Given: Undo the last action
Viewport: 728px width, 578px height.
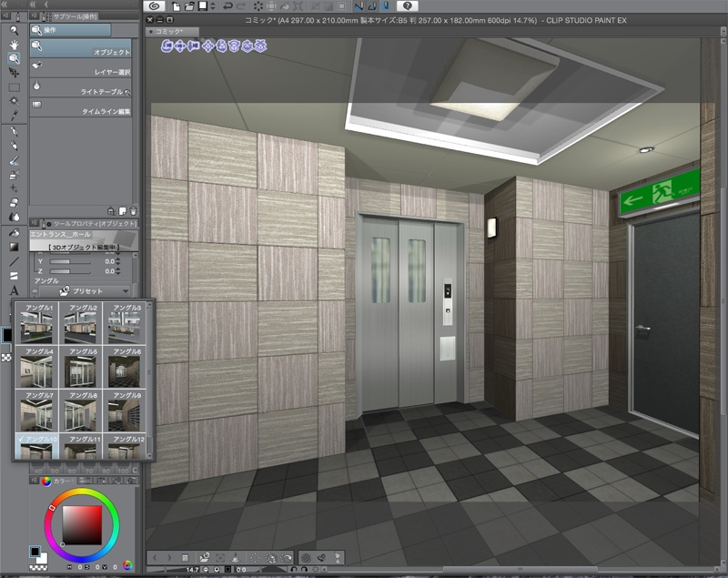Looking at the screenshot, I should pos(227,6).
